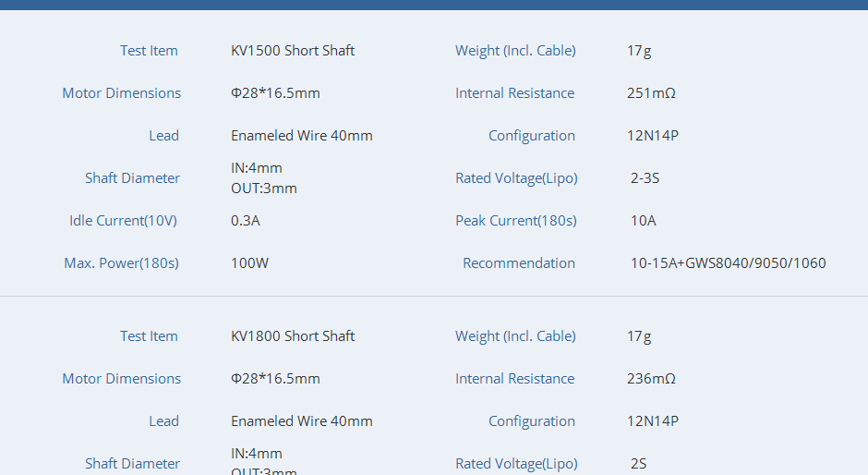
Task: Click the KV1800 Short Shaft value
Action: pyautogui.click(x=293, y=336)
